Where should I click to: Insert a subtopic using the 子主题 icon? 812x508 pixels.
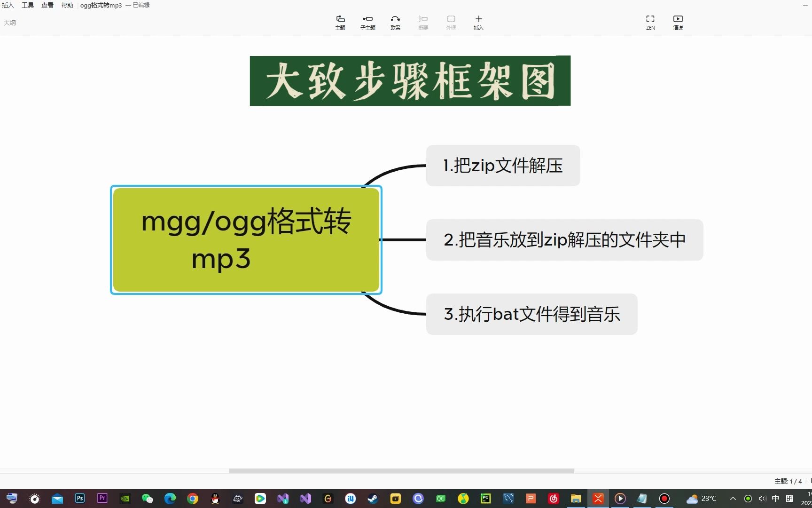(x=367, y=22)
